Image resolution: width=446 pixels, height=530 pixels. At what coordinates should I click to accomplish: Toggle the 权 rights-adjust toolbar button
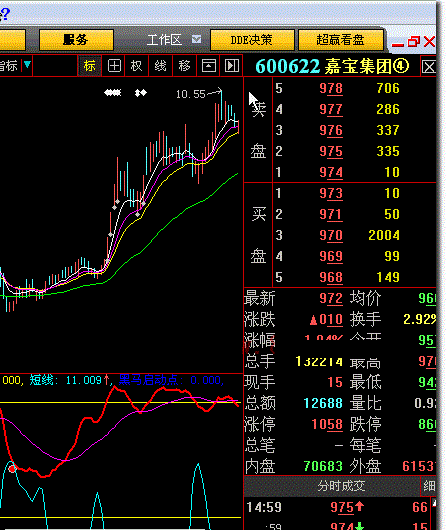[137, 66]
